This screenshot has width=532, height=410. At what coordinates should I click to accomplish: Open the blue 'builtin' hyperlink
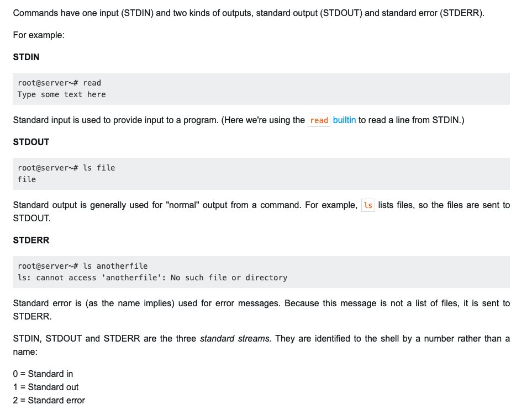pyautogui.click(x=344, y=120)
